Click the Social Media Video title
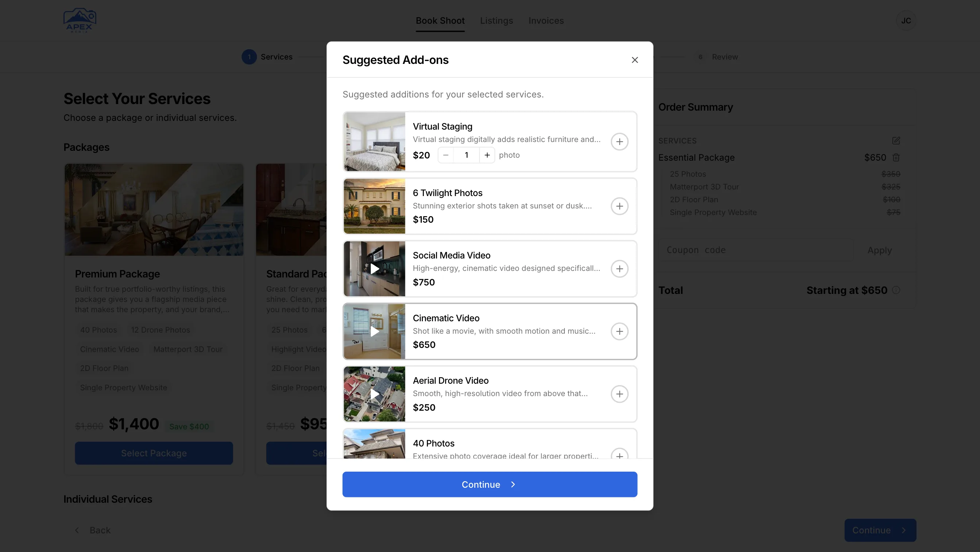Viewport: 980px width, 552px height. (452, 255)
